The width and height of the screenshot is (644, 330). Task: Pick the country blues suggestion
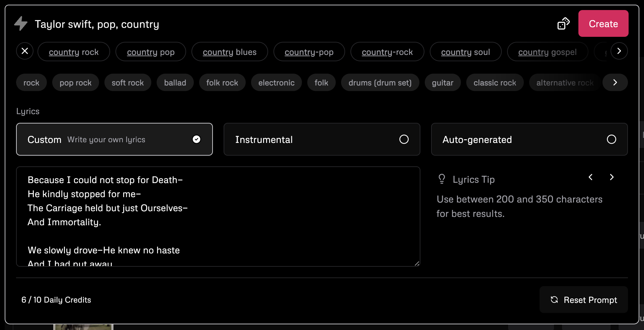pos(230,52)
